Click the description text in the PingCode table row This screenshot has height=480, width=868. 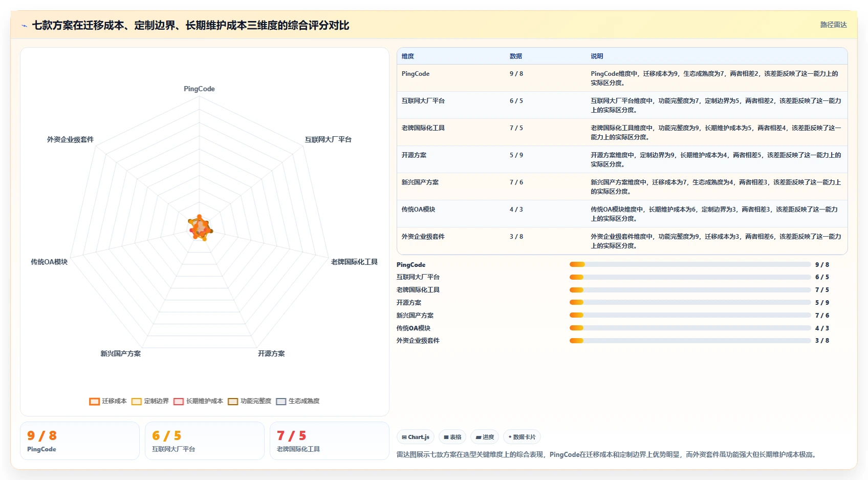click(x=714, y=78)
